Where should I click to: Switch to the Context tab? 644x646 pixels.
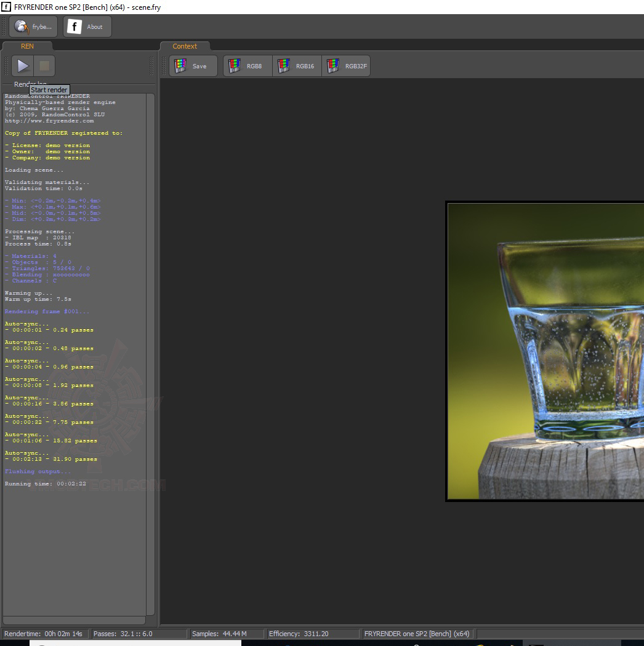point(185,46)
